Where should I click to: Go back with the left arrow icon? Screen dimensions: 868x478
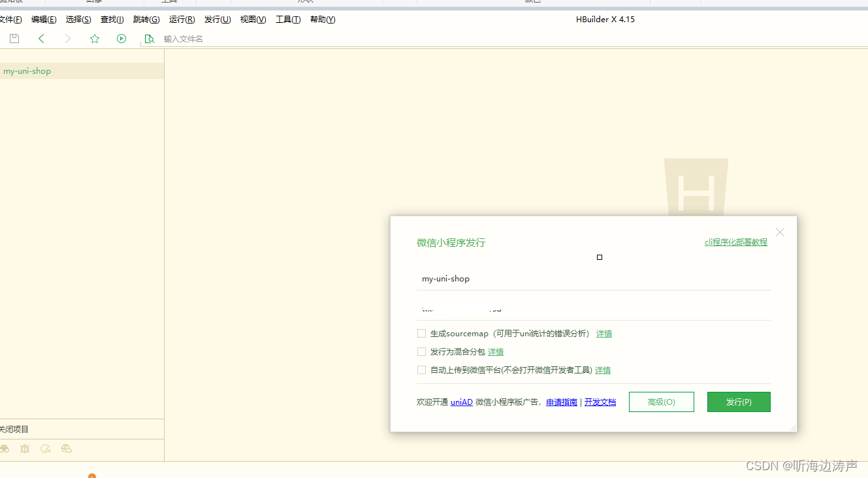(41, 39)
